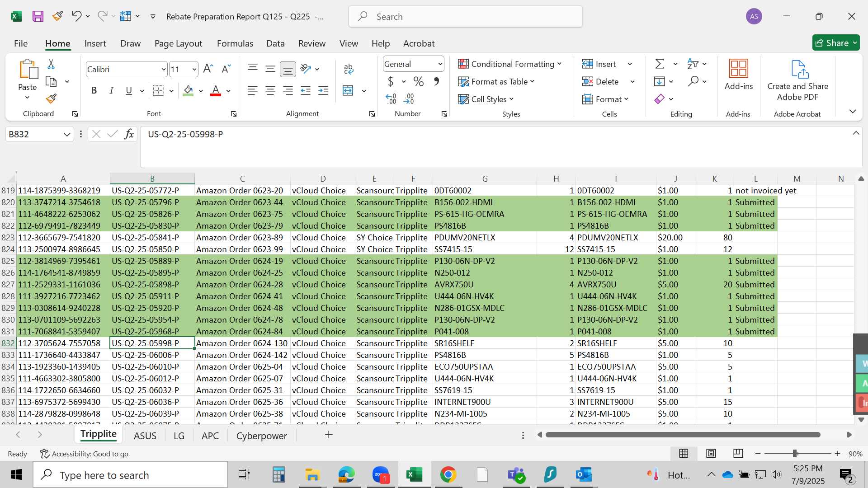This screenshot has height=488, width=868.
Task: Apply Percent Style format
Action: coord(419,82)
